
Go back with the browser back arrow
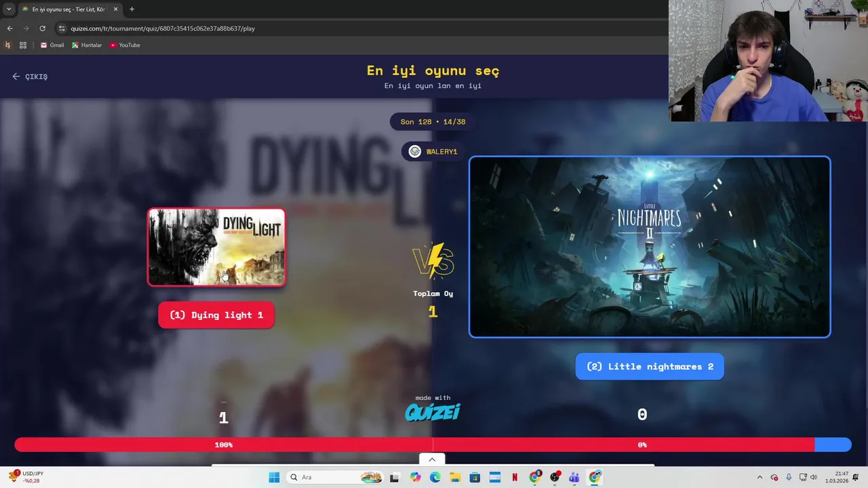click(x=9, y=28)
